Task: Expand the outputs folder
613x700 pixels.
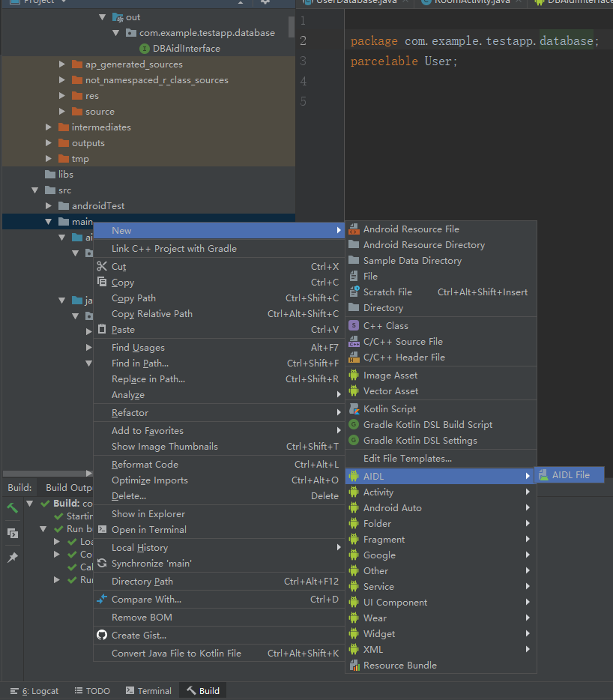Action: 49,143
